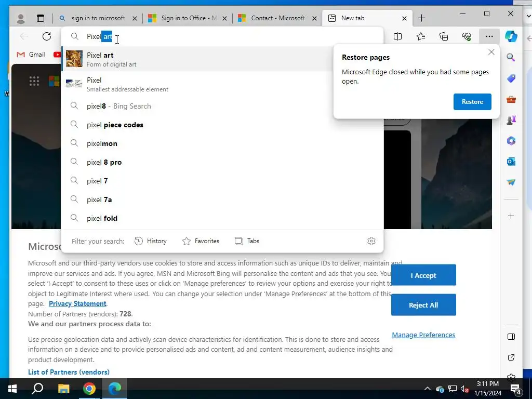Open Google Chrome from taskbar

pos(89,389)
